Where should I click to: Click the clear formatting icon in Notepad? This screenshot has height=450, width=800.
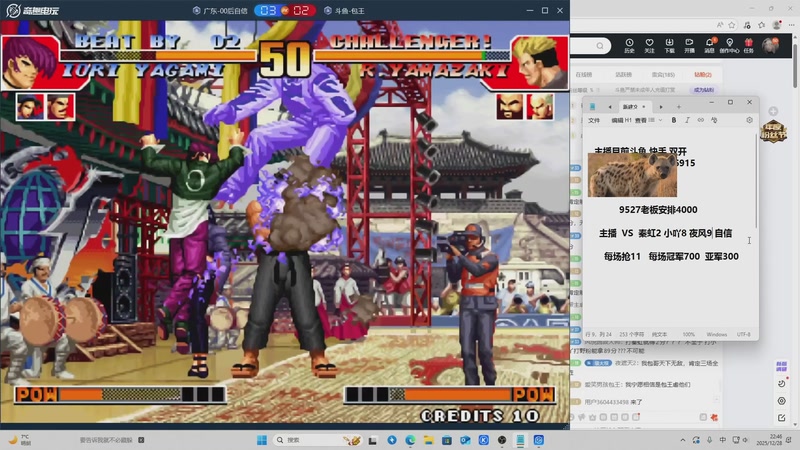[714, 120]
